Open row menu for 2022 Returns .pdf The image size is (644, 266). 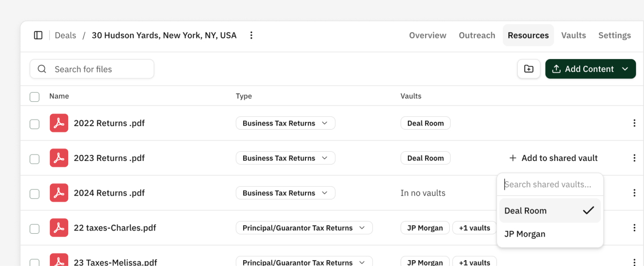tap(634, 123)
